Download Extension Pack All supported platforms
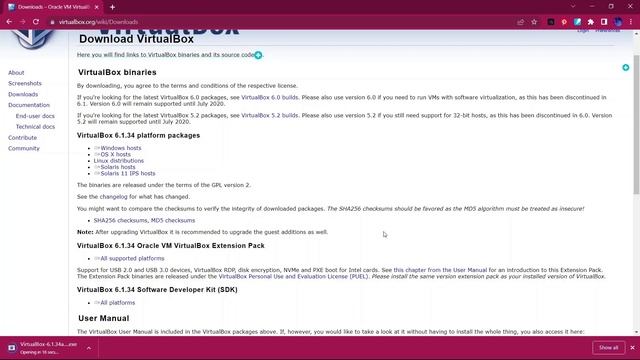The width and height of the screenshot is (640, 360). pyautogui.click(x=132, y=258)
